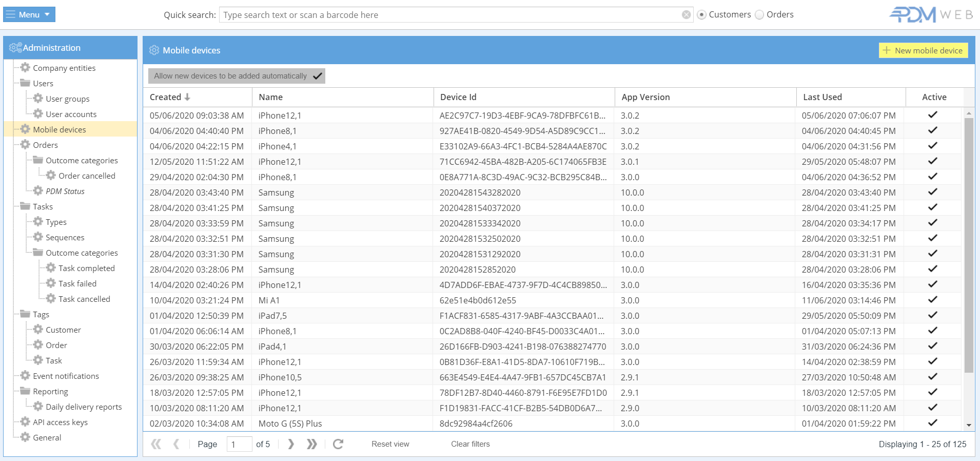Collapse the Reporting folder in sidebar
This screenshot has width=980, height=461.
(25, 391)
